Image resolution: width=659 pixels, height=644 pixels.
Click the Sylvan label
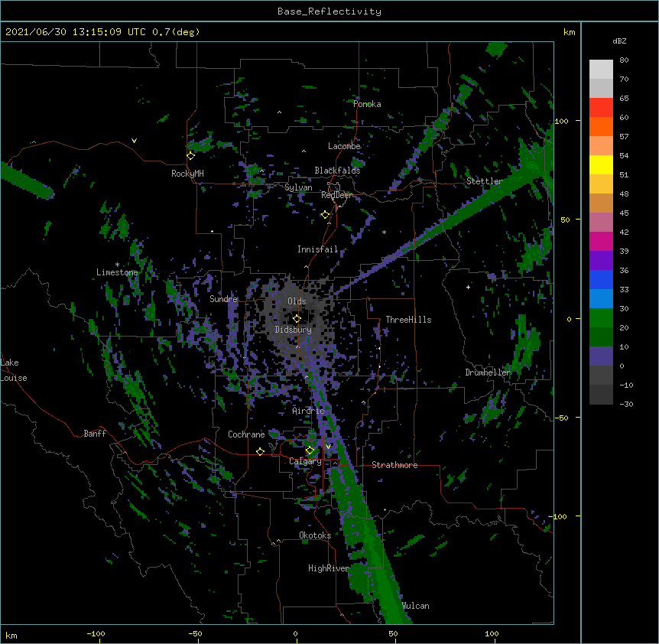tap(298, 187)
